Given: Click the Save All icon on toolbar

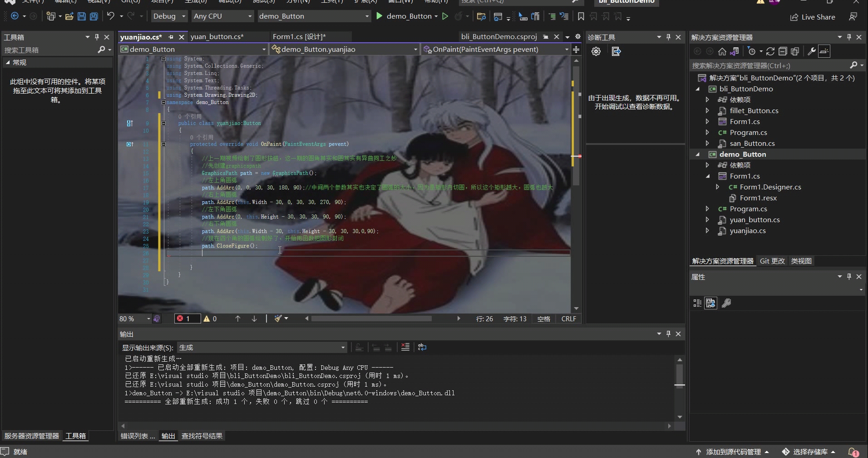Looking at the screenshot, I should (x=94, y=16).
